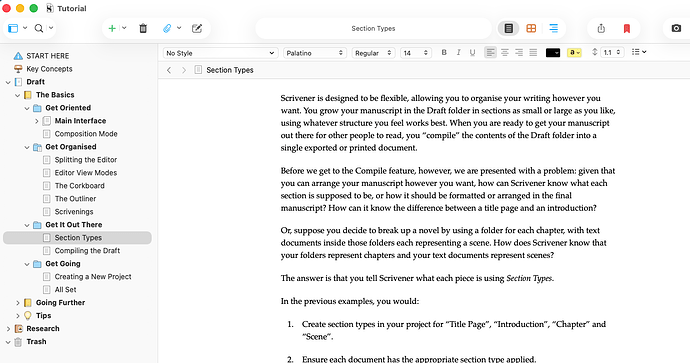The width and height of the screenshot is (690, 363).
Task: Collapse the Trash folder in binder
Action: pyautogui.click(x=8, y=342)
